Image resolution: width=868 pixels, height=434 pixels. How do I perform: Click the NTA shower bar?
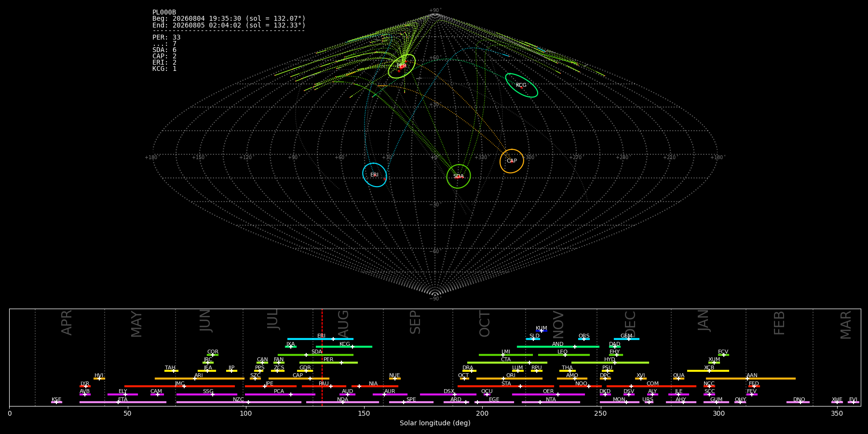(x=551, y=402)
